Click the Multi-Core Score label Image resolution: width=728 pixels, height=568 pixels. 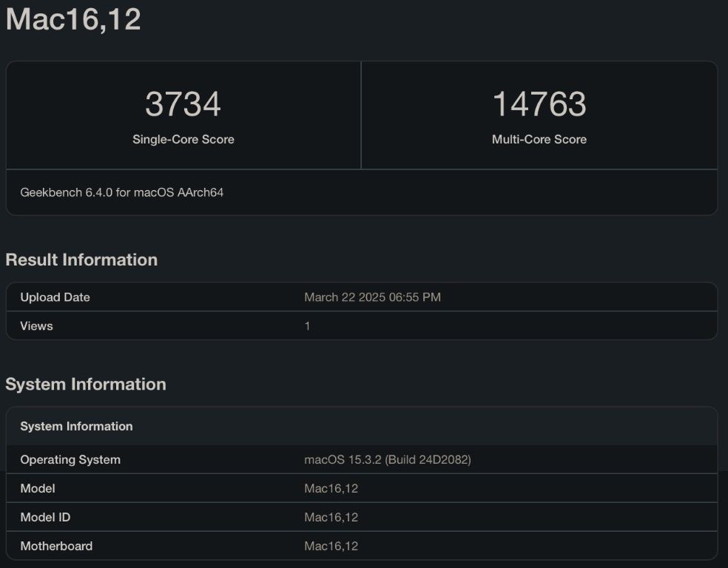[539, 139]
